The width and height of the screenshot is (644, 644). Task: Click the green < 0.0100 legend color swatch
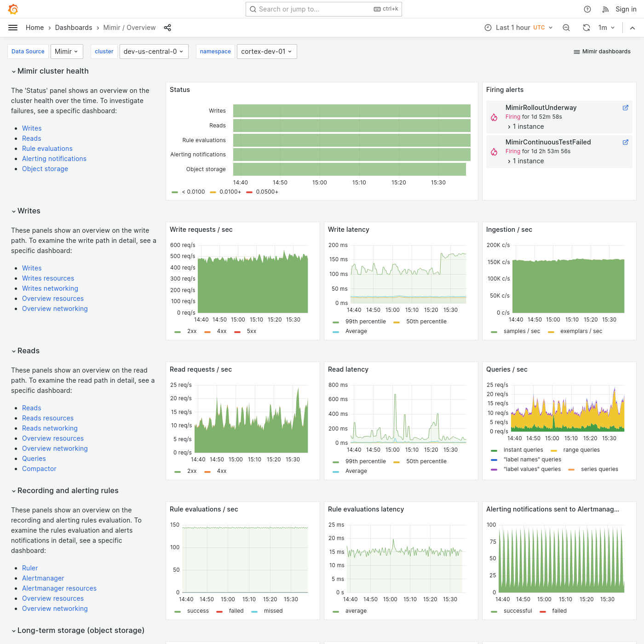175,192
